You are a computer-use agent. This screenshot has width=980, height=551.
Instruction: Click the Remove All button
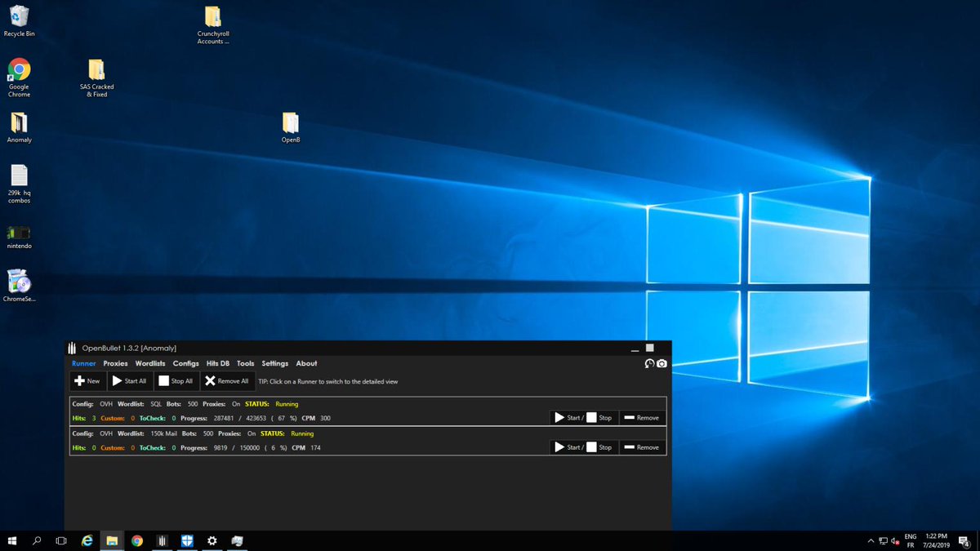[x=226, y=380]
